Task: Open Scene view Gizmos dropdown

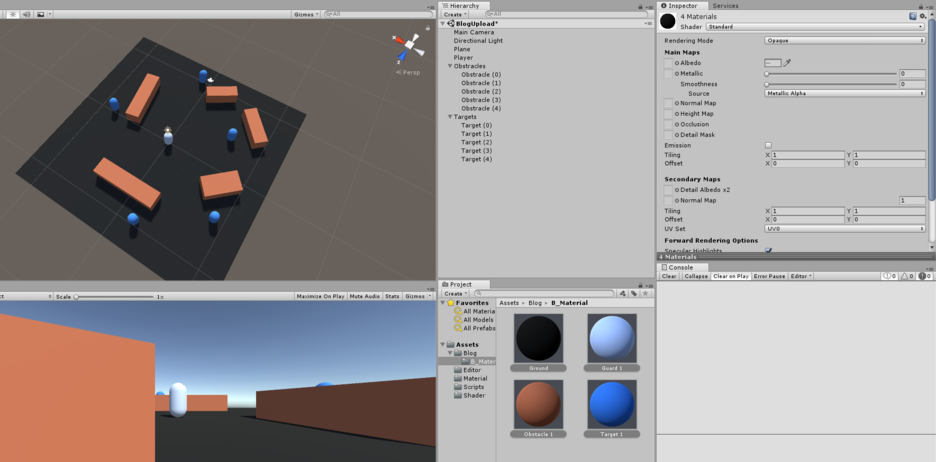Action: click(306, 14)
